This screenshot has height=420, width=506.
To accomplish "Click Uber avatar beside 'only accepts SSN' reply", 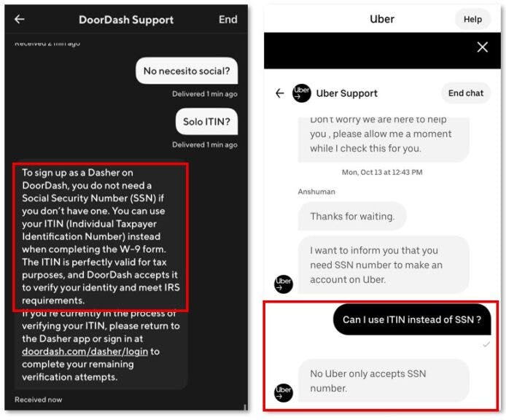I will click(284, 392).
